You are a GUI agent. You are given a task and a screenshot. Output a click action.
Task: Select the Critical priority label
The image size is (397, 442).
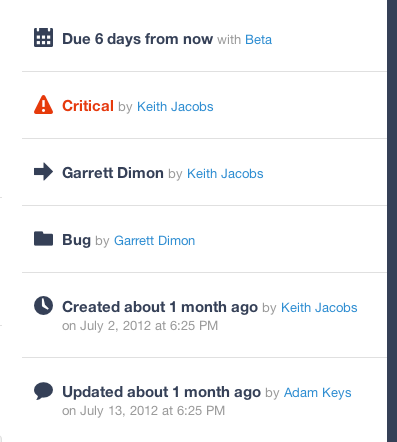pos(88,106)
